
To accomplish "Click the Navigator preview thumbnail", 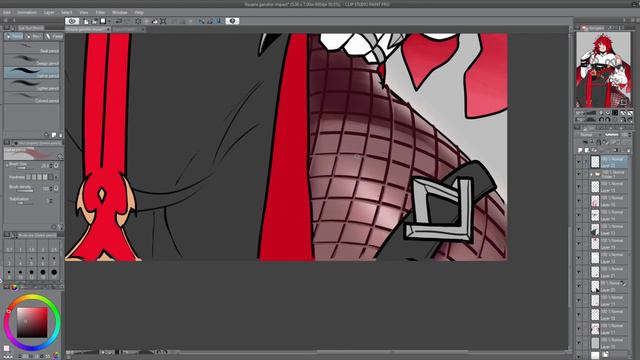I will (x=603, y=70).
